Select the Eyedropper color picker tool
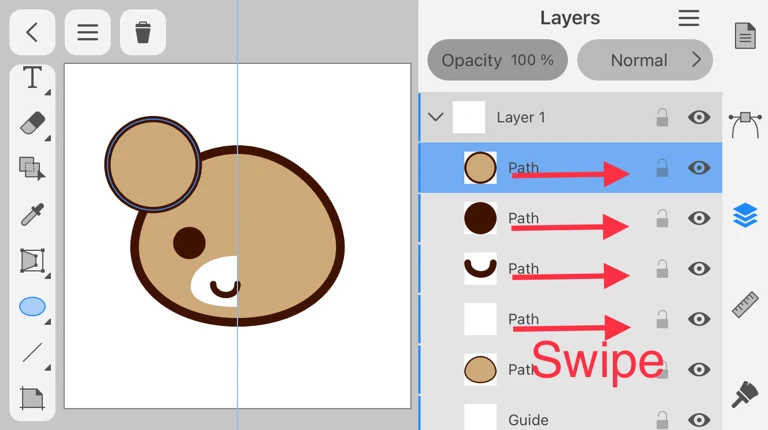 (x=32, y=214)
